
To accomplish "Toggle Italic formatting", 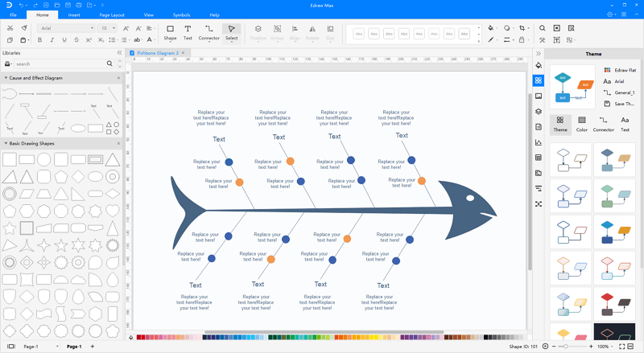I will coord(52,40).
